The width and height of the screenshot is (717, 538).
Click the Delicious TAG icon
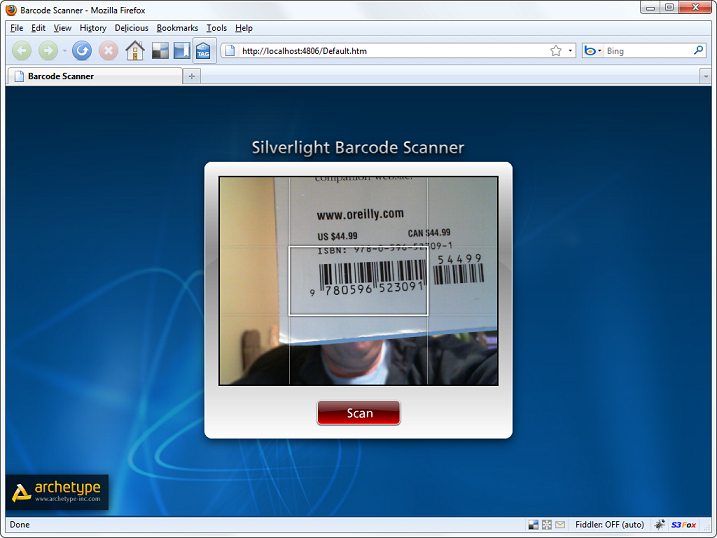click(203, 51)
